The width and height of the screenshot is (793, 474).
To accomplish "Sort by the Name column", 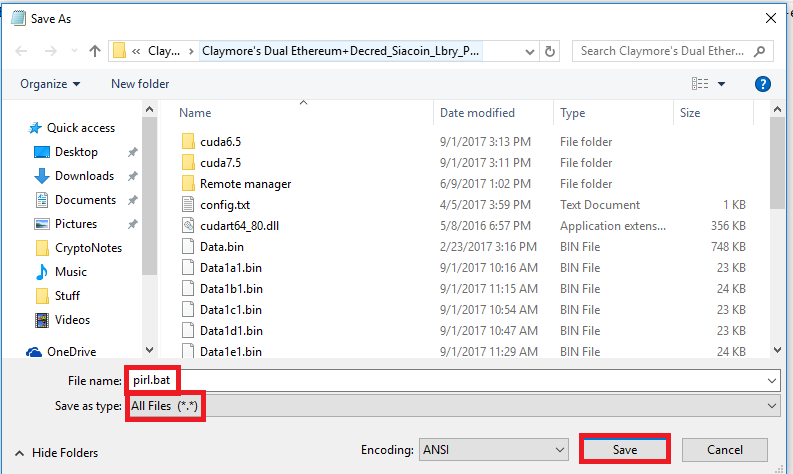I will [195, 113].
